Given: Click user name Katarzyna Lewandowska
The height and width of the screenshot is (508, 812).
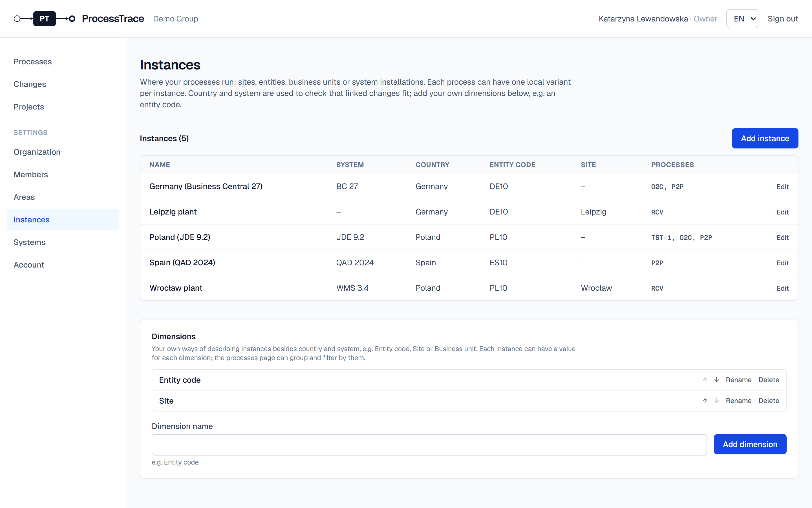Looking at the screenshot, I should click(643, 19).
